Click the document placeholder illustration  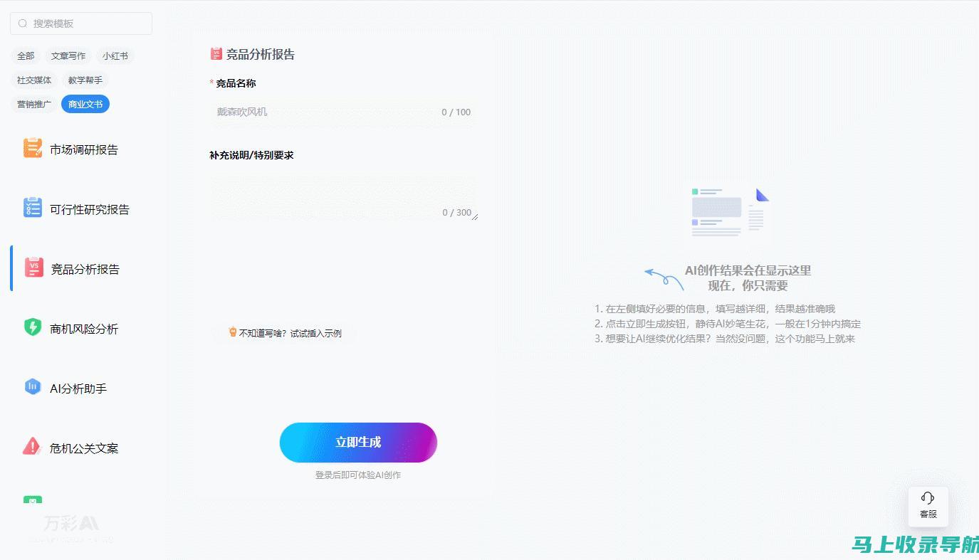click(x=730, y=212)
